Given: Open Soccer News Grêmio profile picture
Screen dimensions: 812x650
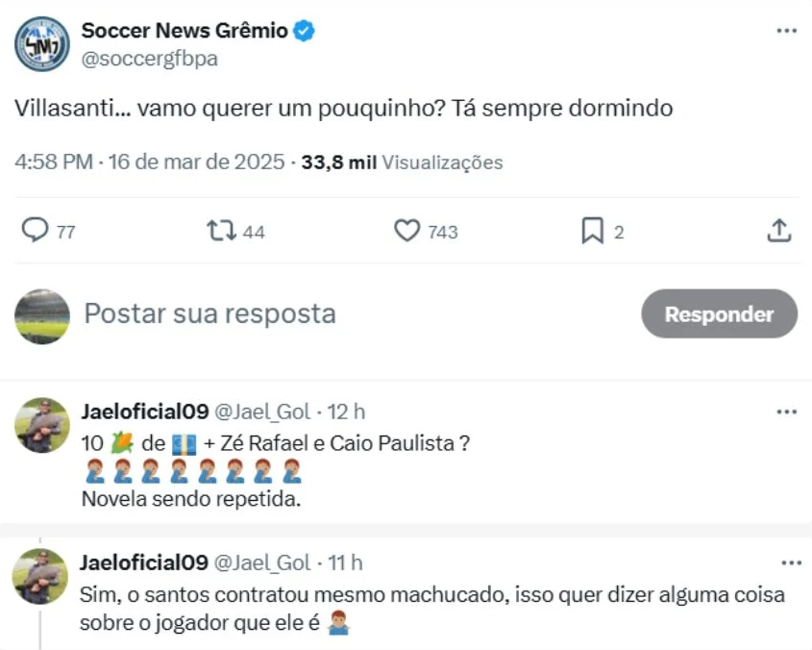Looking at the screenshot, I should (42, 44).
